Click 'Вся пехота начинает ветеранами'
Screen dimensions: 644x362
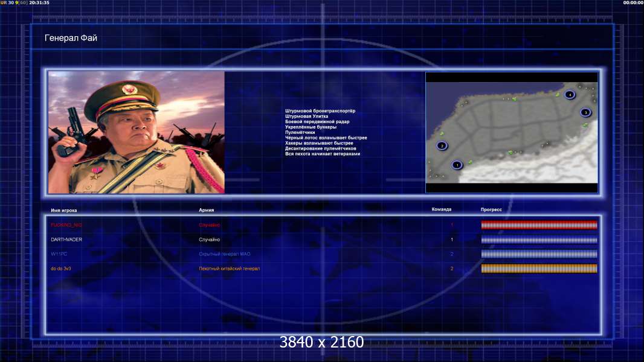(x=323, y=154)
